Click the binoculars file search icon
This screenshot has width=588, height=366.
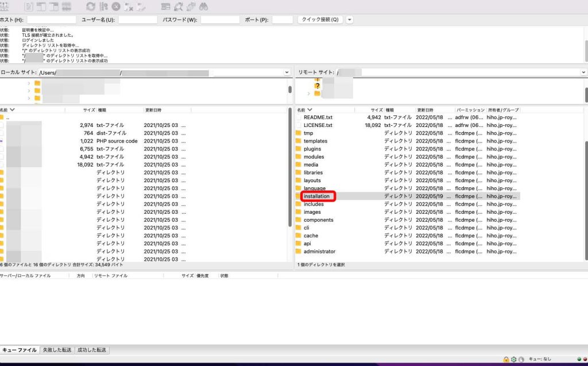(203, 7)
